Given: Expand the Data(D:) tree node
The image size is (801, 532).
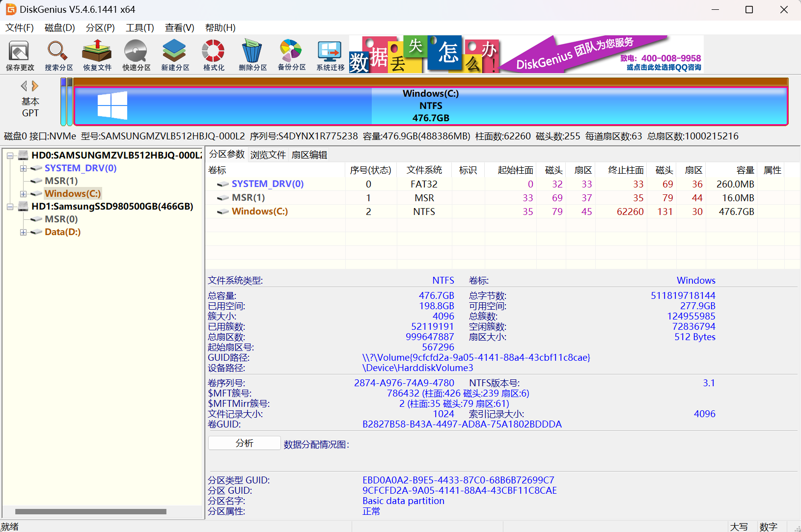Looking at the screenshot, I should tap(23, 232).
